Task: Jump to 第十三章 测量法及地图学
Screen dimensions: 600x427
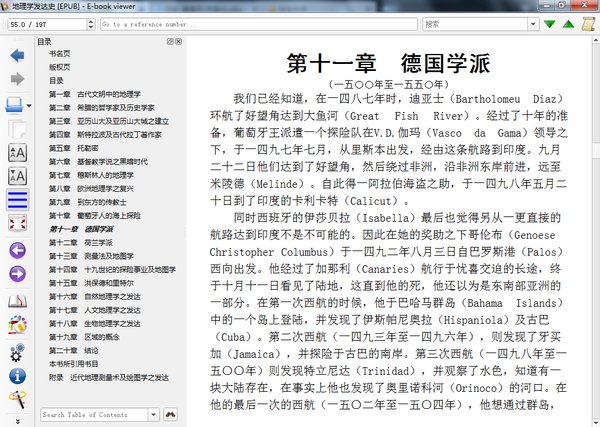Action: [x=91, y=256]
